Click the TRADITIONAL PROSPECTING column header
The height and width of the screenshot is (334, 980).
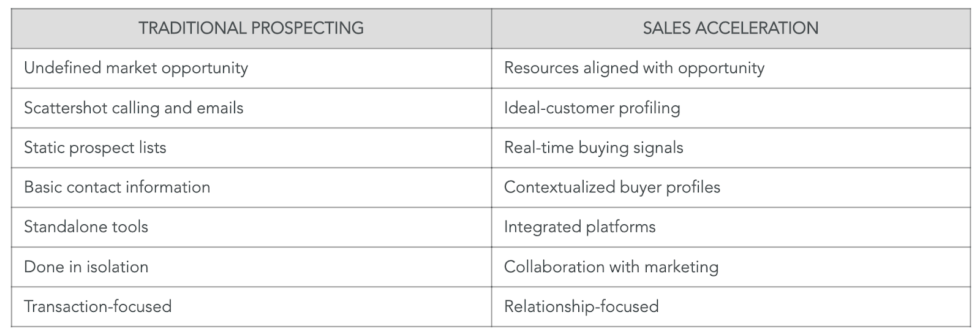coord(251,28)
